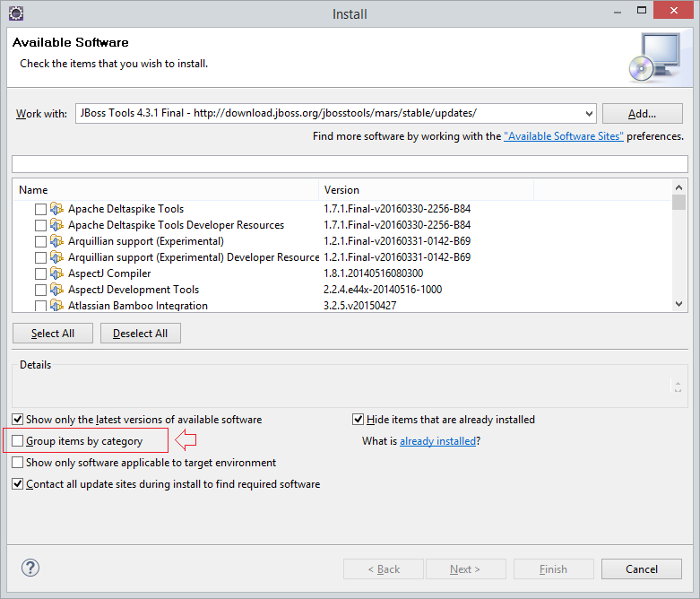Image resolution: width=700 pixels, height=599 pixels.
Task: Uncheck Hide items that are already installed
Action: pyautogui.click(x=358, y=419)
